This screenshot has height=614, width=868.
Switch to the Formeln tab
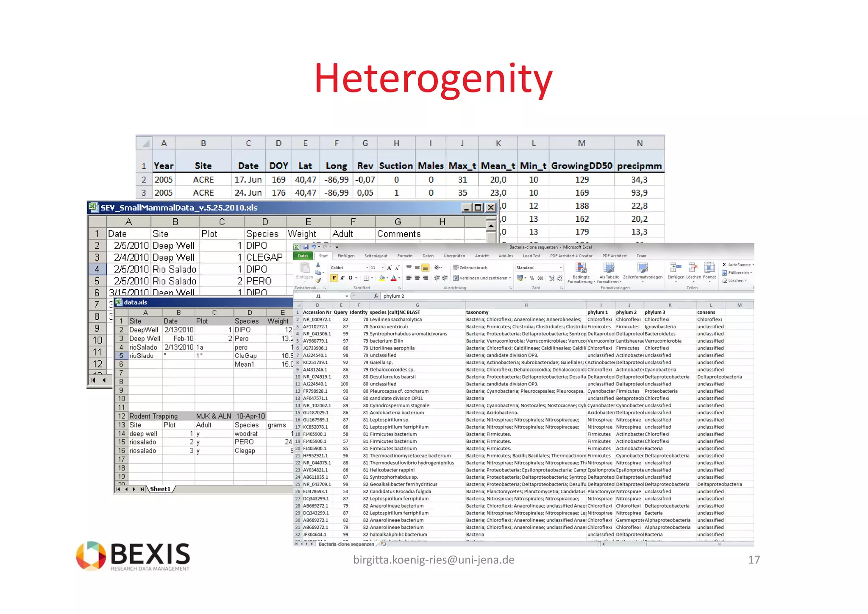click(405, 256)
